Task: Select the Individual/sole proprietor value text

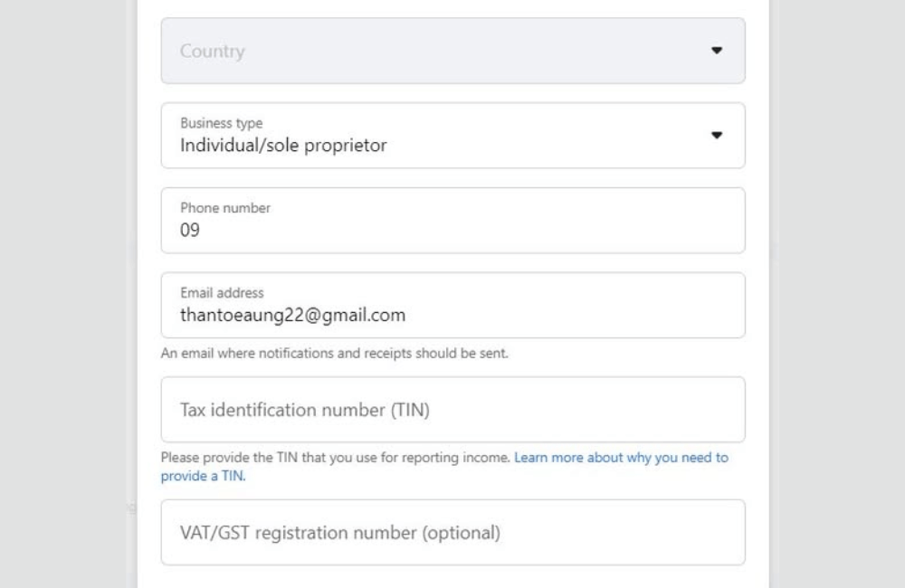Action: click(x=283, y=145)
